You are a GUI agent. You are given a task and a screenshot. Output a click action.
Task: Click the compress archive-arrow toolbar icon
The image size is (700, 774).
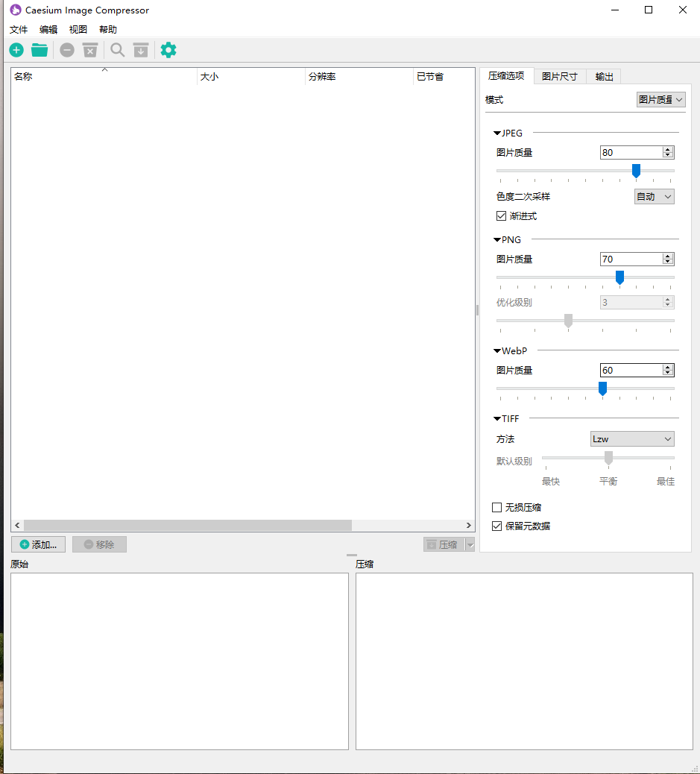pyautogui.click(x=141, y=50)
